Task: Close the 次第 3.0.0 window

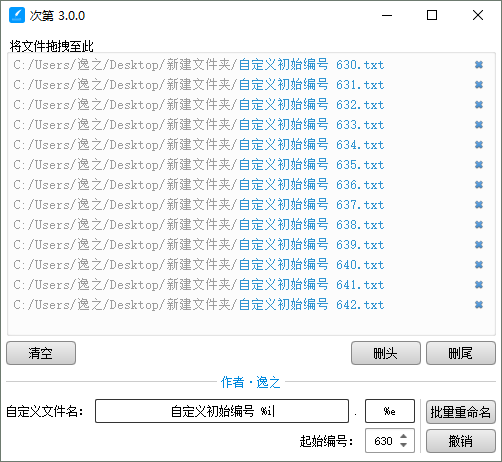Action: pyautogui.click(x=478, y=15)
